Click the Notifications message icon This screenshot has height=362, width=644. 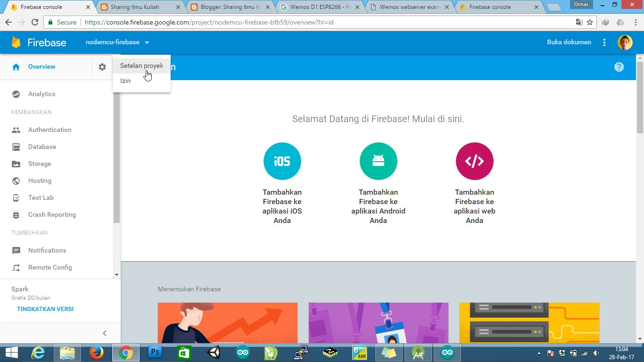16,251
